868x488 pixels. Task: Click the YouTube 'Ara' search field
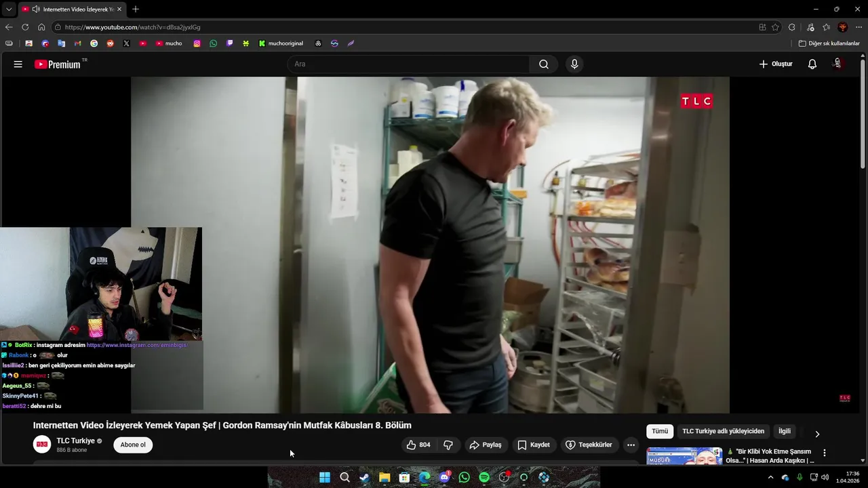pyautogui.click(x=408, y=64)
